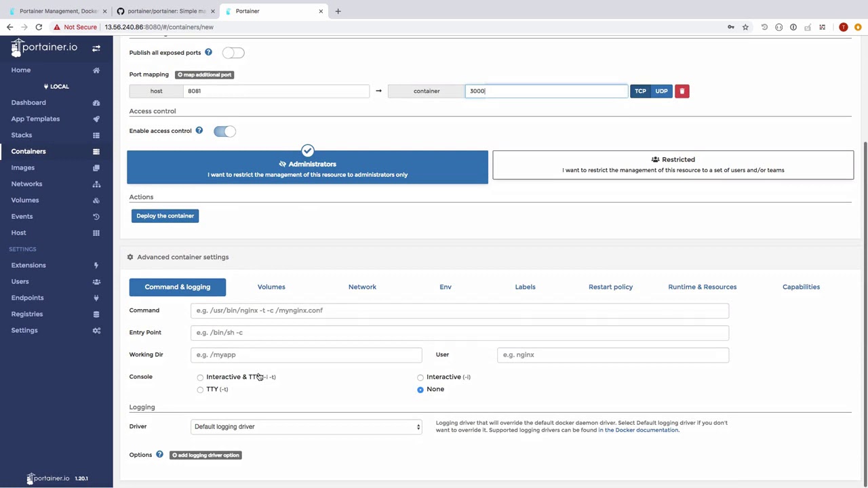Click the Entry Point input field
Screen dimensions: 868x488
click(460, 333)
